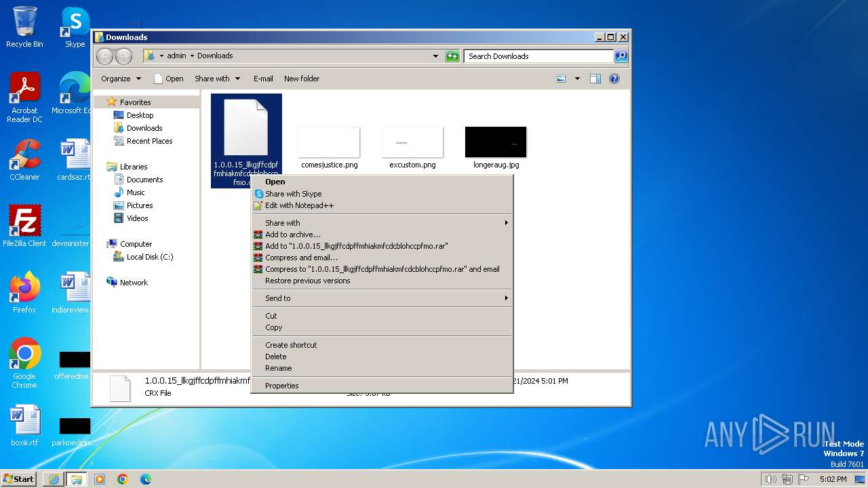Open the Share with toolbar dropdown
The image size is (868, 488).
(217, 79)
